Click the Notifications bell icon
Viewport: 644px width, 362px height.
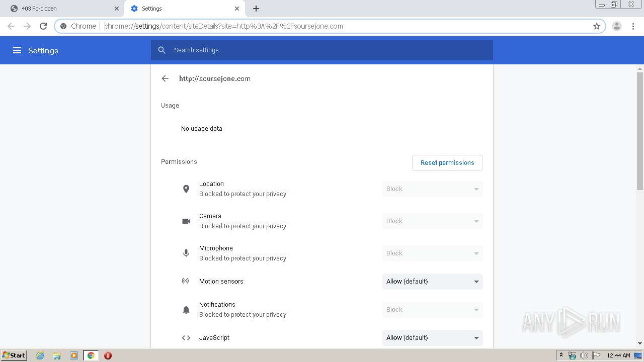186,310
